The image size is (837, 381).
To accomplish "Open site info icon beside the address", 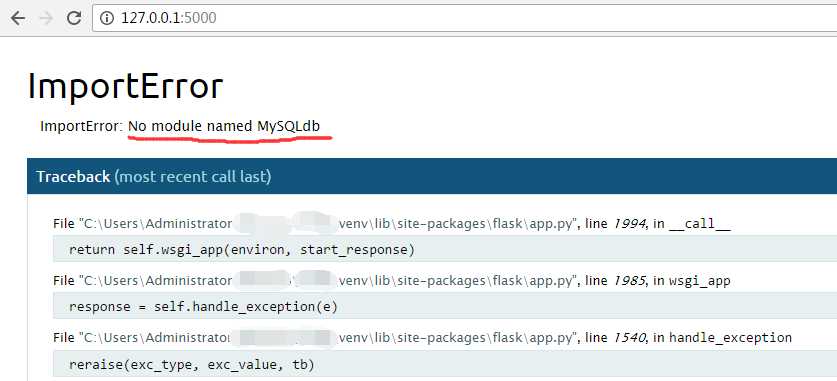I will (x=107, y=18).
